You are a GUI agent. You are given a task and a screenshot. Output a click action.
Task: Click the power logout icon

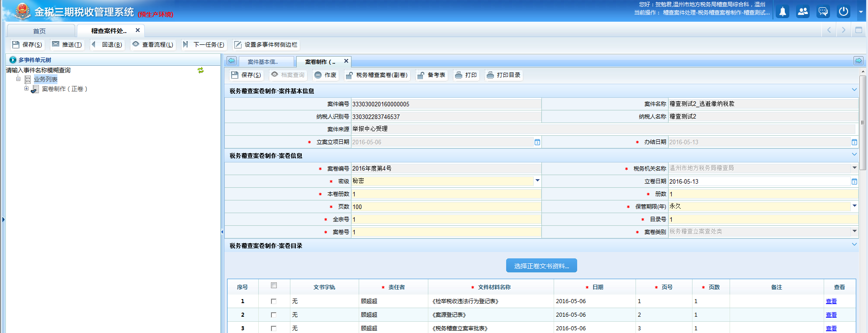844,12
